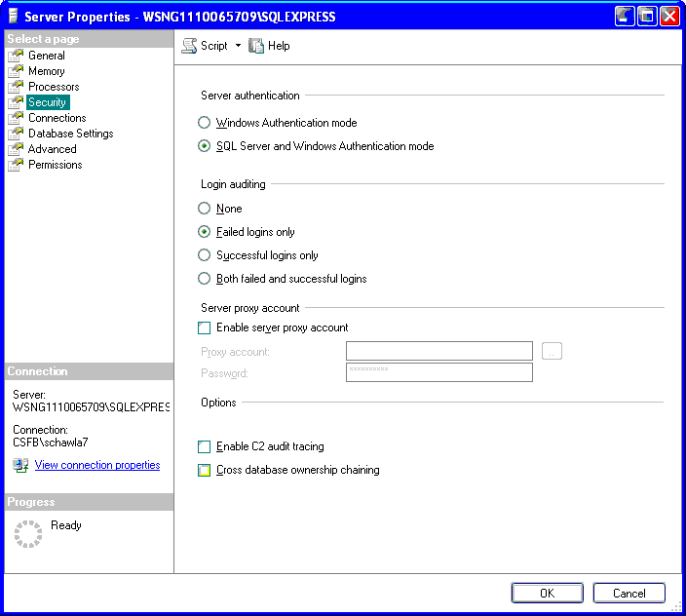
Task: Toggle Cross database ownership chaining
Action: (204, 470)
